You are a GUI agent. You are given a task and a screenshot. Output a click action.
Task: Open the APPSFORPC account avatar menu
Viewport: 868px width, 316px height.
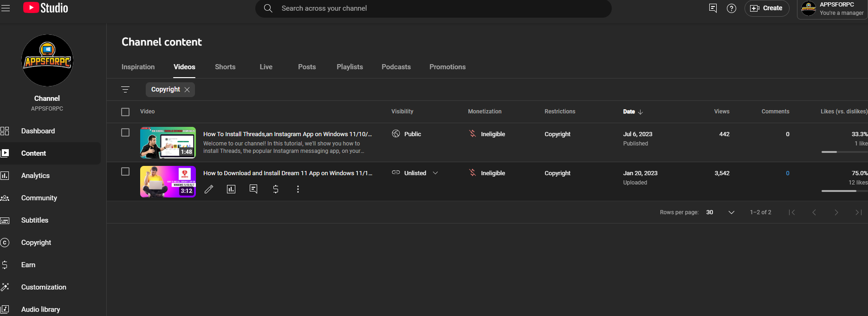tap(808, 8)
